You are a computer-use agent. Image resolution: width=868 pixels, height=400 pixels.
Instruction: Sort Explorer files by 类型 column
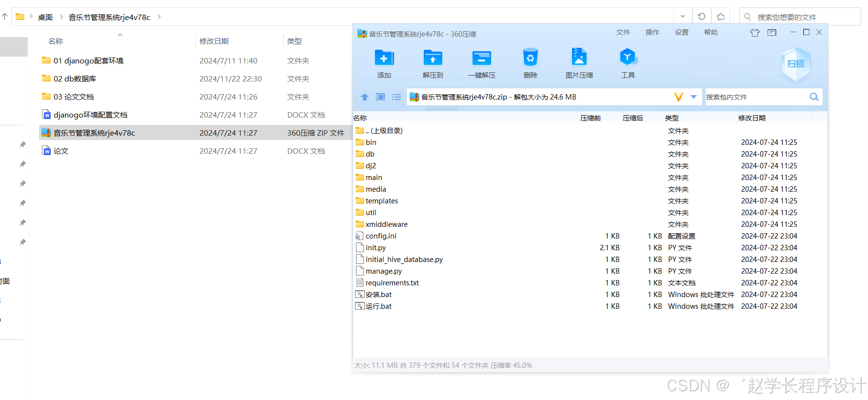click(295, 41)
